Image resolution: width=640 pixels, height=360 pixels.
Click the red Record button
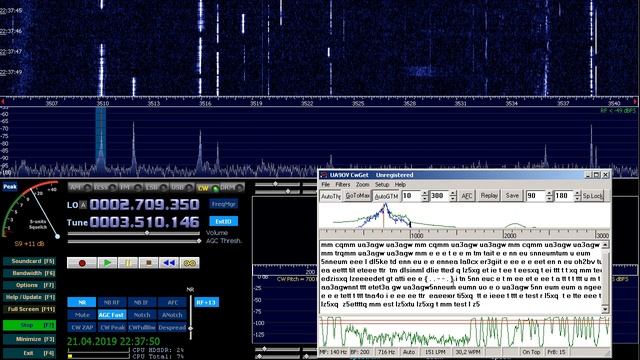pos(82,263)
